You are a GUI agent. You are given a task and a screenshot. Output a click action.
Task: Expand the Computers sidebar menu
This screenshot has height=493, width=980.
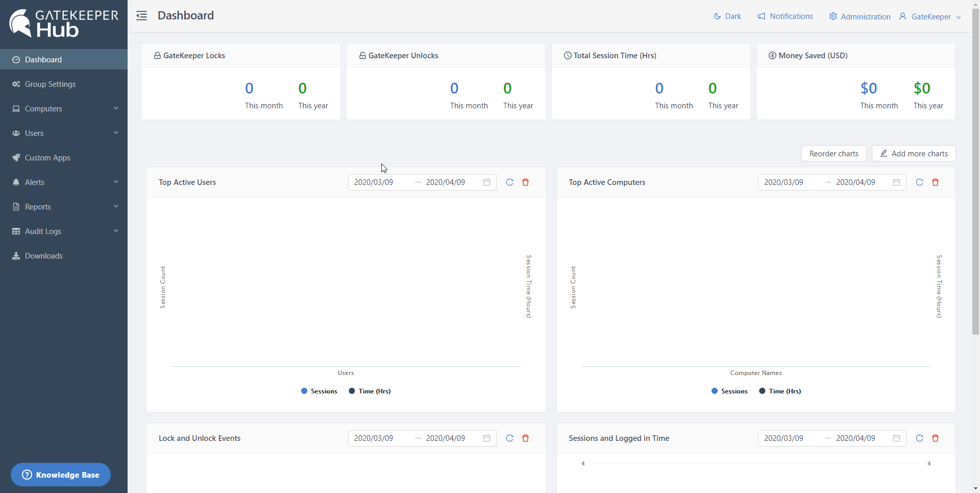click(64, 109)
